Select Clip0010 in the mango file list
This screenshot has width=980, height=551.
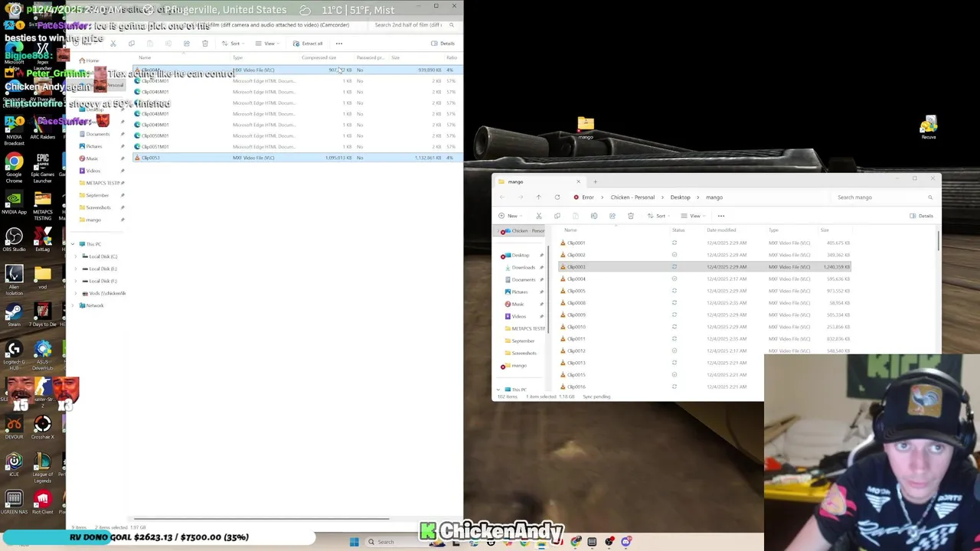704,327
